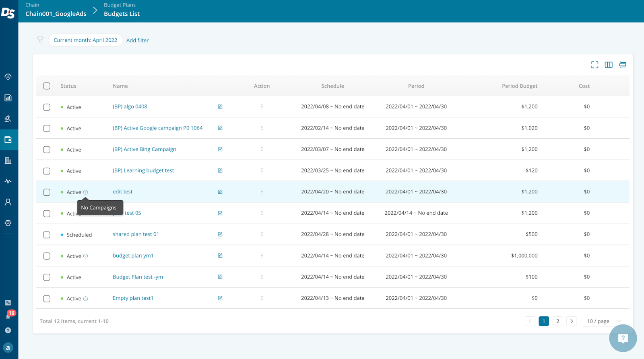
Task: Open Chain001_GoogleAds breadcrumb
Action: click(56, 14)
